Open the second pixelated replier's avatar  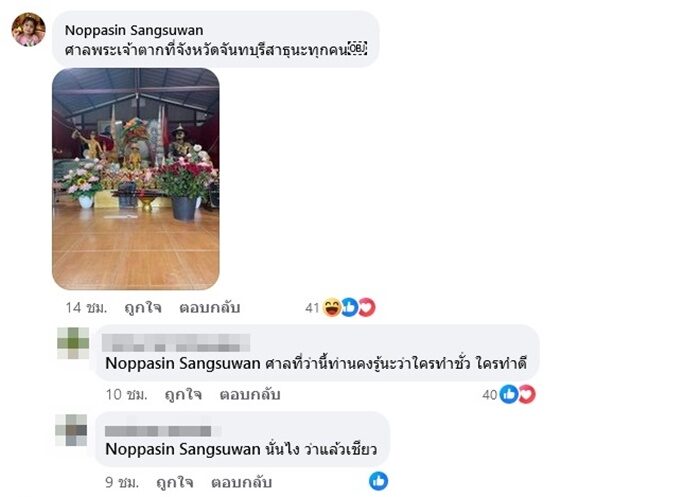click(x=71, y=430)
